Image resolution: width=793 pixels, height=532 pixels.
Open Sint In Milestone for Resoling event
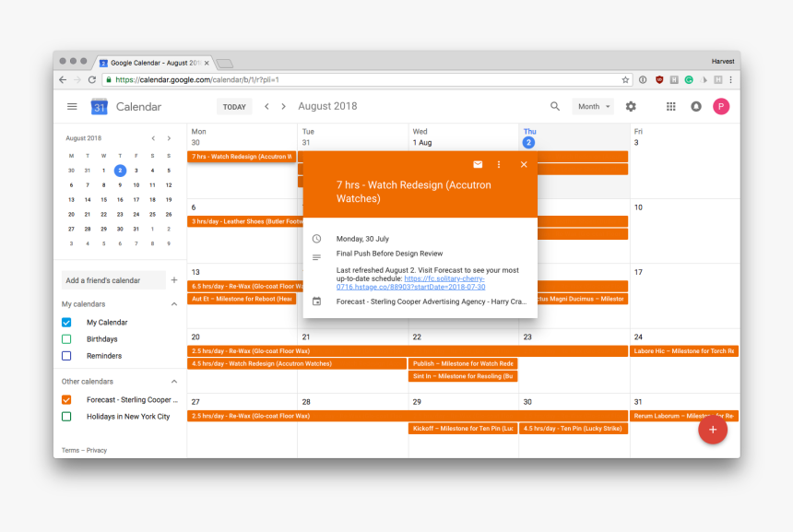[463, 376]
